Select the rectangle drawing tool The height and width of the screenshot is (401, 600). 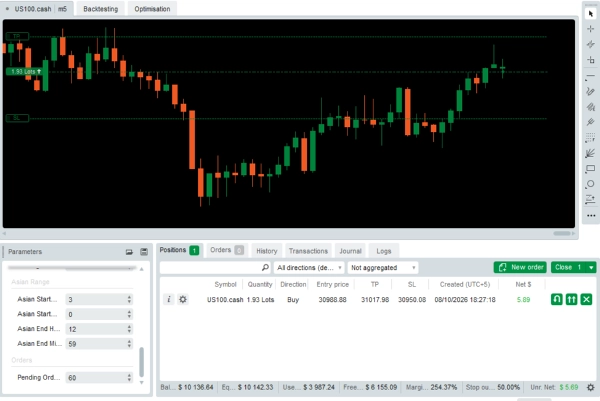click(x=590, y=169)
